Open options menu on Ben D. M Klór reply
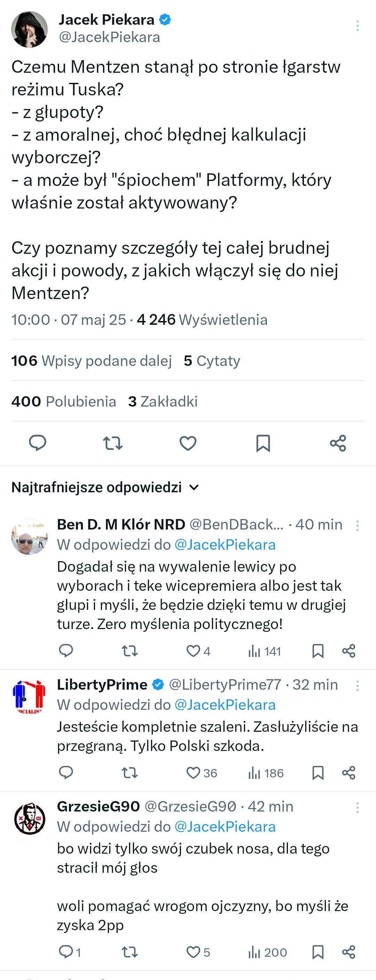Viewport: 376px width, 980px height. pyautogui.click(x=357, y=525)
